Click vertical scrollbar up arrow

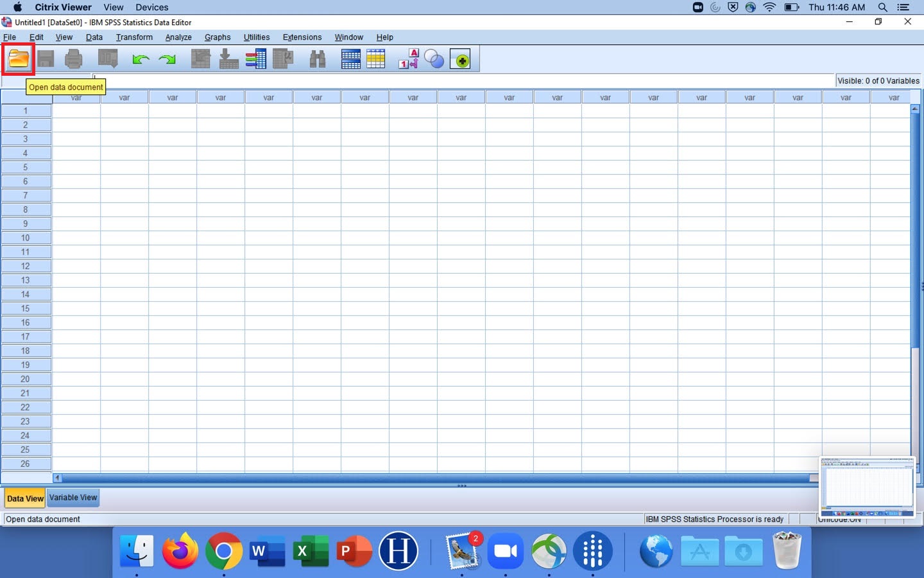pyautogui.click(x=915, y=109)
